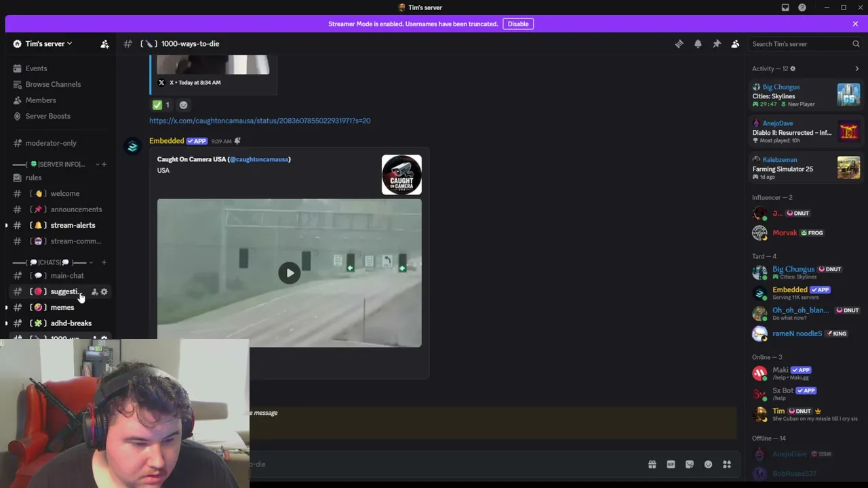Open Big Chungus Cities: Skylines activity card
The width and height of the screenshot is (868, 488).
tap(806, 95)
